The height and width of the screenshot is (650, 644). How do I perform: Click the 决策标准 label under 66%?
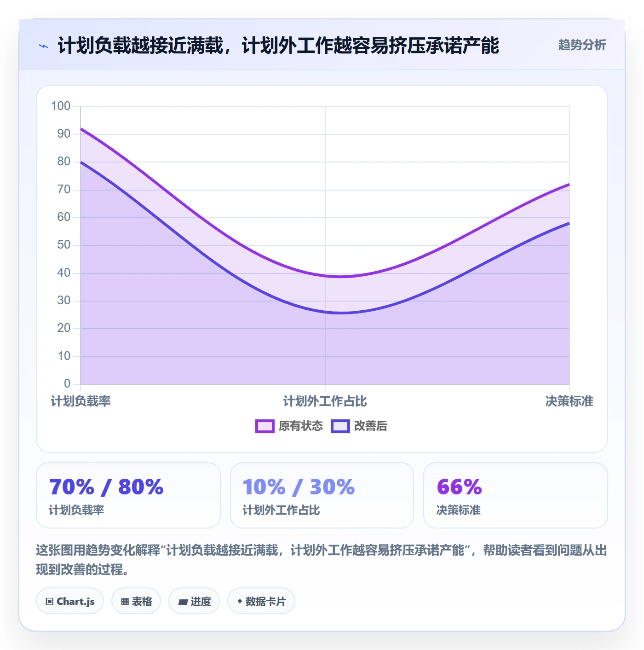(x=459, y=510)
